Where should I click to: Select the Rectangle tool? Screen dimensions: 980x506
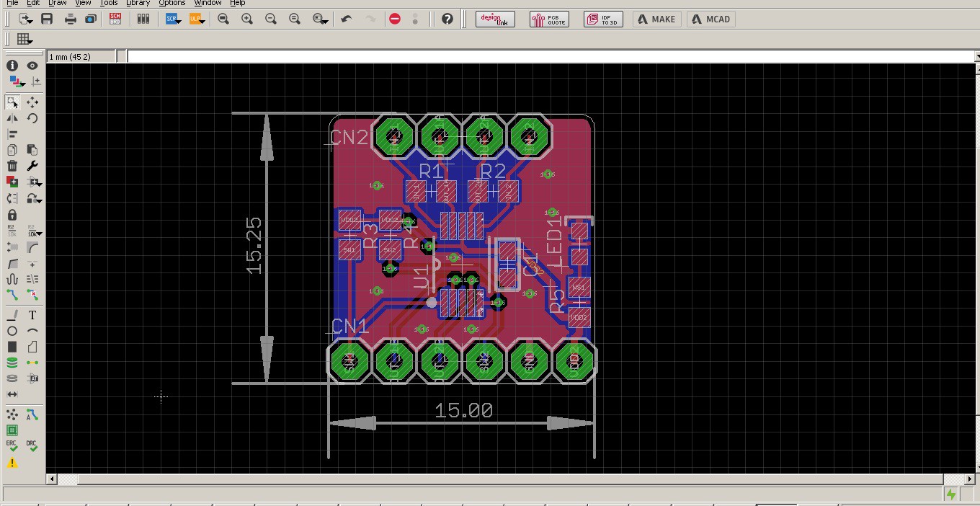[12, 347]
